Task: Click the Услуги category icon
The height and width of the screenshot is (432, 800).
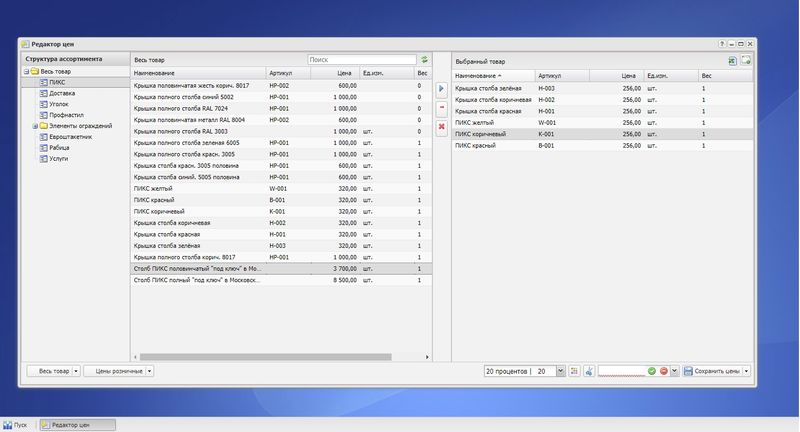Action: point(44,159)
